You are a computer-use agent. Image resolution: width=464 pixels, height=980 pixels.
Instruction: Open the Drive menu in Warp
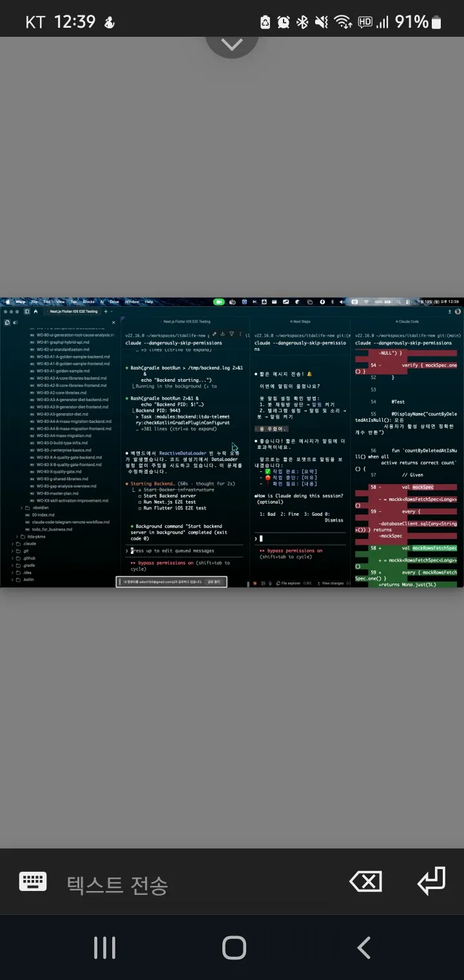point(114,301)
